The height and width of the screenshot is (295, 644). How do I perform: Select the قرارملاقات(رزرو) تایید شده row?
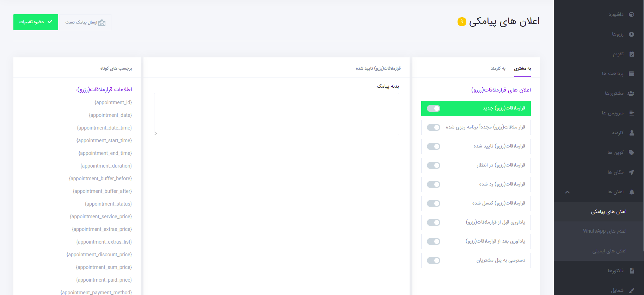(x=476, y=146)
